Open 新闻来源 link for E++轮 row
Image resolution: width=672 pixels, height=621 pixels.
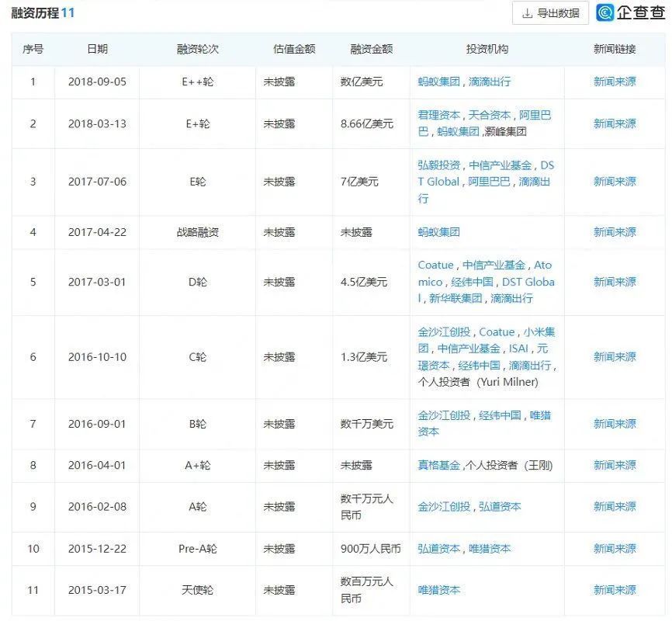click(x=614, y=82)
